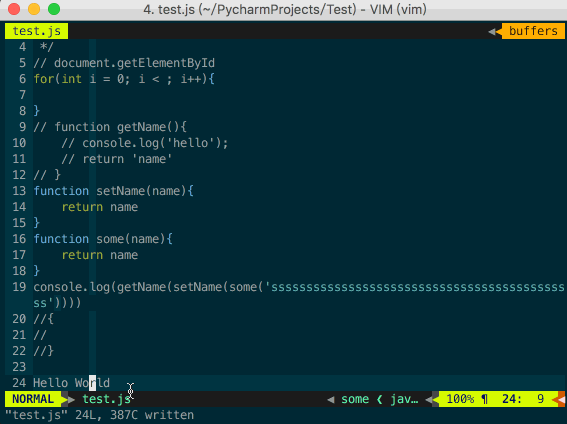
Task: Click the arrow separator after NORMAL
Action: 68,399
